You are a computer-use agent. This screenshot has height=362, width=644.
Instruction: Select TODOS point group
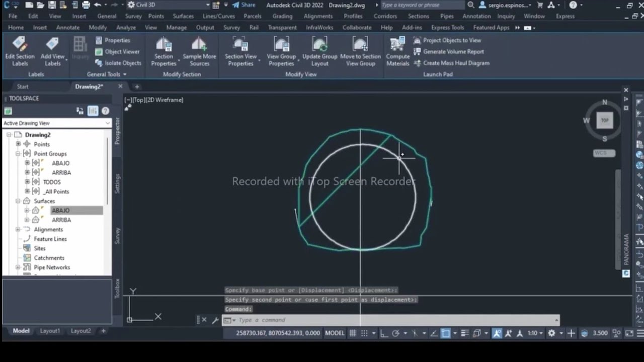click(x=52, y=182)
